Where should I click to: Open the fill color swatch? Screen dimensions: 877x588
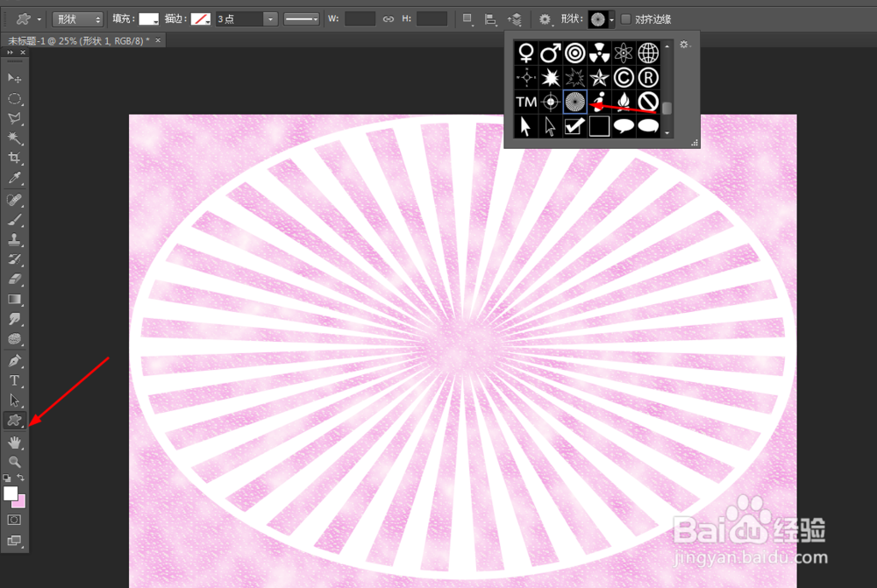point(149,19)
